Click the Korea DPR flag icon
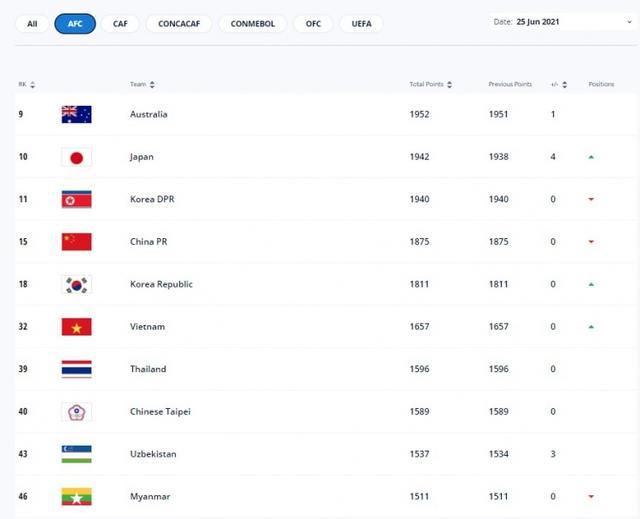This screenshot has width=640, height=519. click(x=76, y=199)
